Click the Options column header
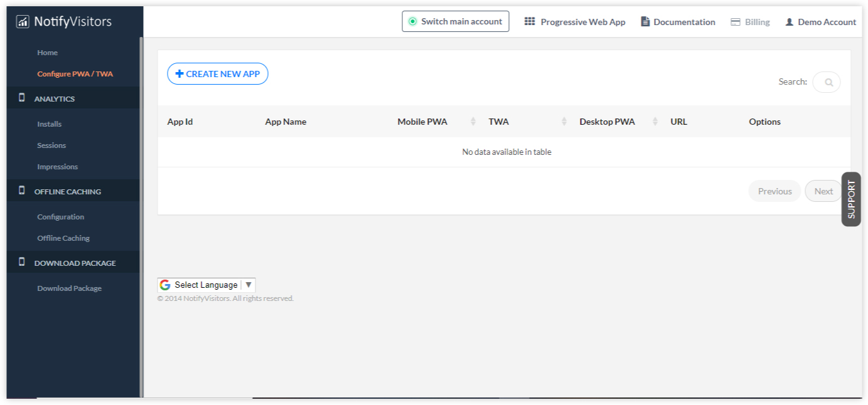 click(x=764, y=122)
